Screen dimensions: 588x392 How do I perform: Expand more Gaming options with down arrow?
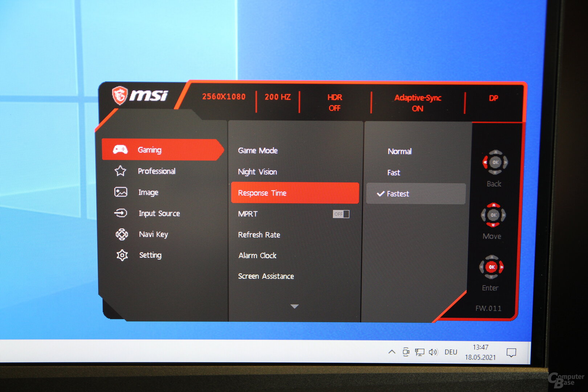click(x=294, y=306)
